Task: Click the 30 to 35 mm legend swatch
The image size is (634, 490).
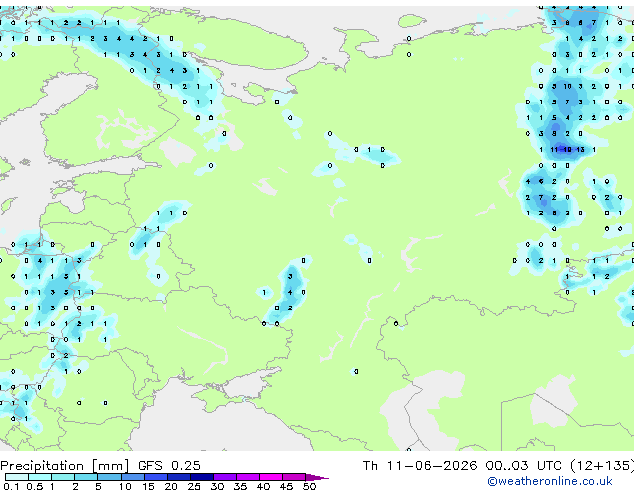Action: [x=225, y=477]
